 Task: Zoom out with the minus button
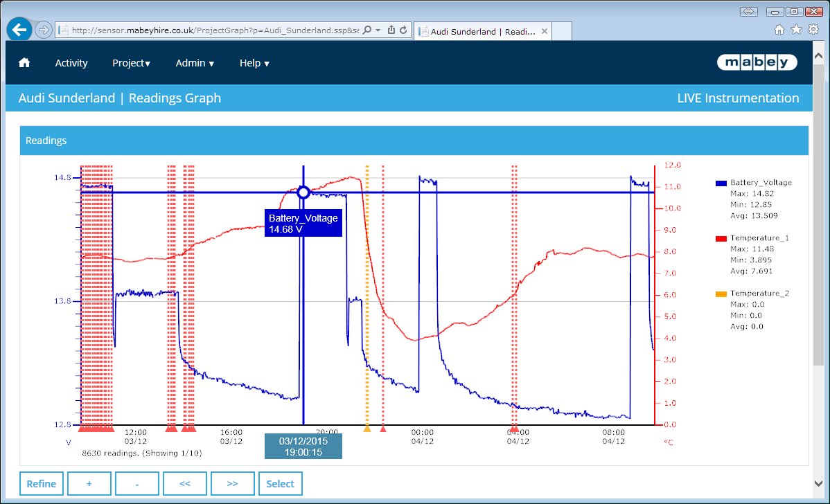[x=136, y=483]
